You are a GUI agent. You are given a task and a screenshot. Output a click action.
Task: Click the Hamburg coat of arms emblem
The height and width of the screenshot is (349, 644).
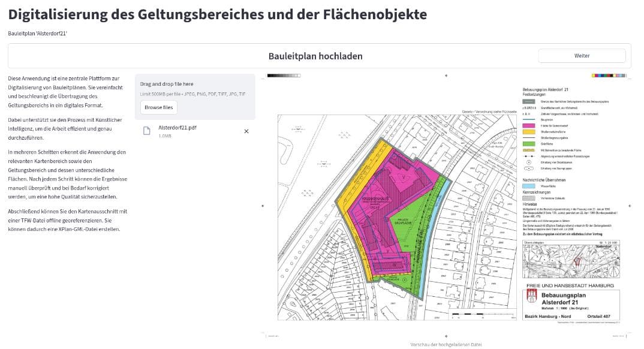tap(532, 296)
